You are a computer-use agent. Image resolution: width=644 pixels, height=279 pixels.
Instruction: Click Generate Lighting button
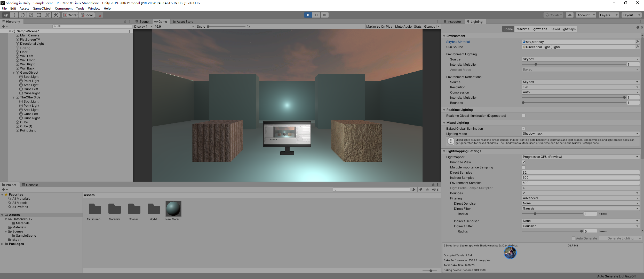coord(620,238)
